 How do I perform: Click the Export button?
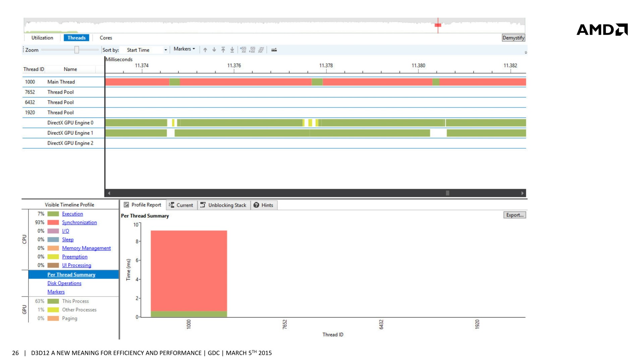coord(514,215)
